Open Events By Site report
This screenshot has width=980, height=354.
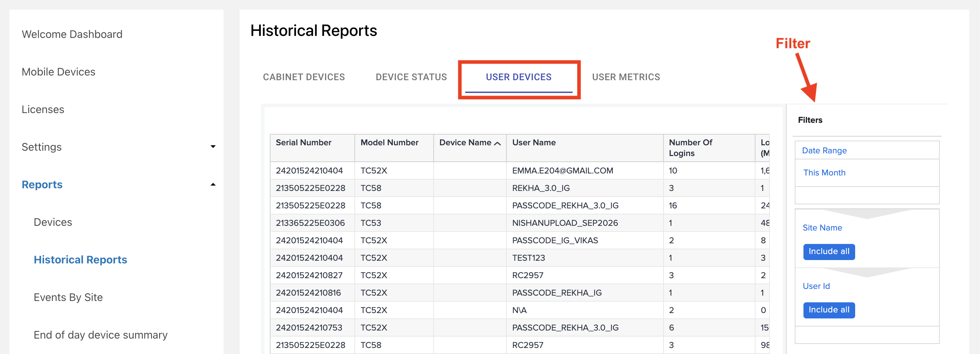[68, 297]
